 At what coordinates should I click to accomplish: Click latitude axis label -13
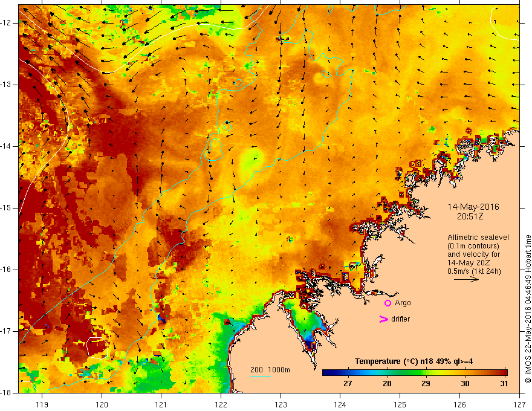[6, 85]
